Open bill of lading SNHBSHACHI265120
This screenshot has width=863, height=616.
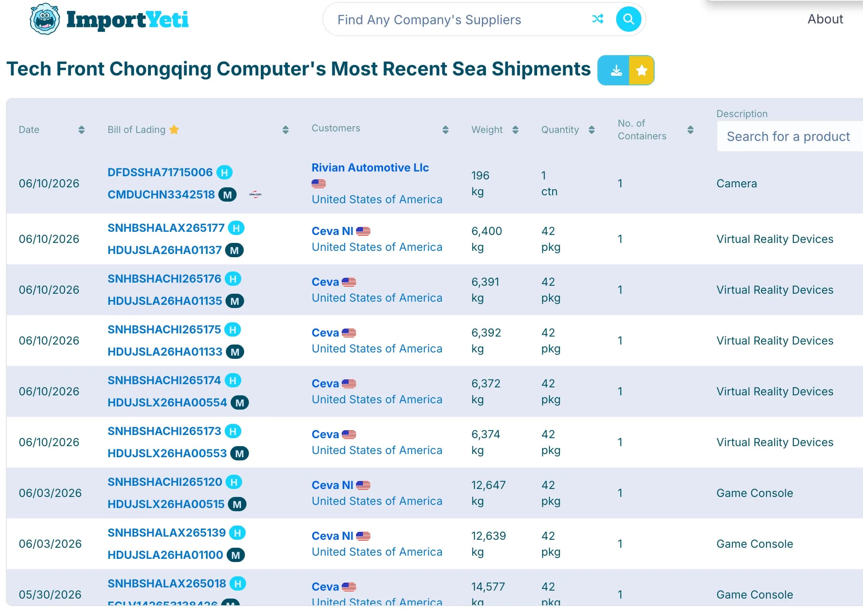[x=165, y=482]
